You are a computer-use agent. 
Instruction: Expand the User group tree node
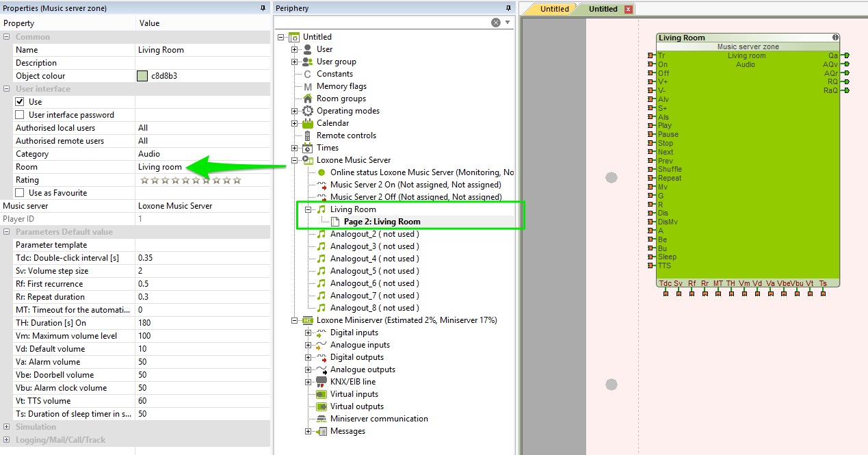(294, 62)
